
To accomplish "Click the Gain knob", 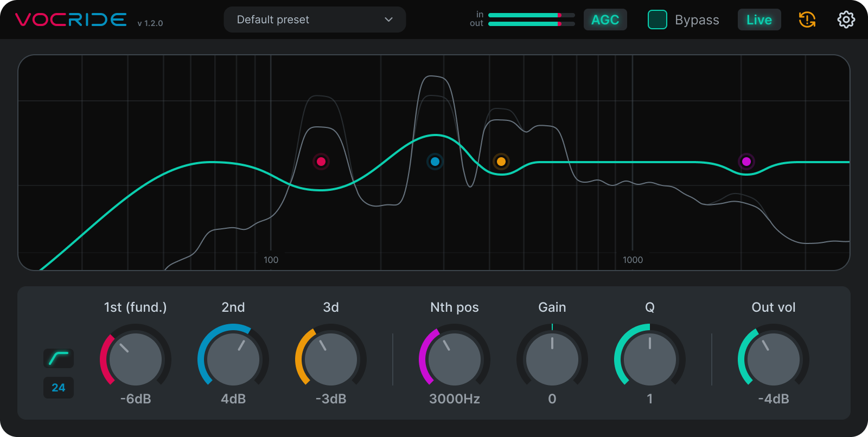I will [x=552, y=359].
